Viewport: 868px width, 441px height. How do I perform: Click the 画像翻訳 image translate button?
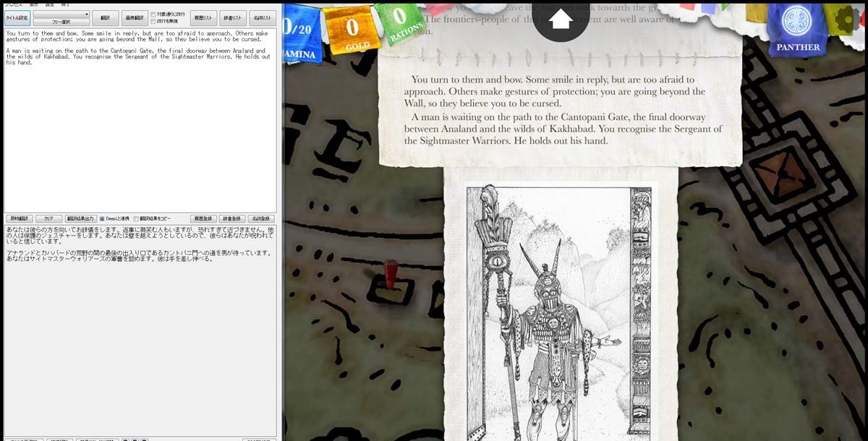tap(134, 18)
